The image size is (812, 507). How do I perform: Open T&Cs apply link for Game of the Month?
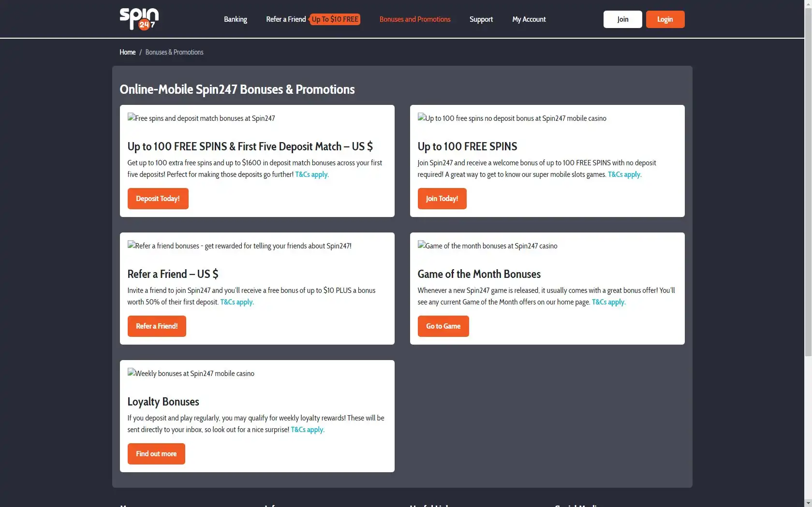[608, 302]
